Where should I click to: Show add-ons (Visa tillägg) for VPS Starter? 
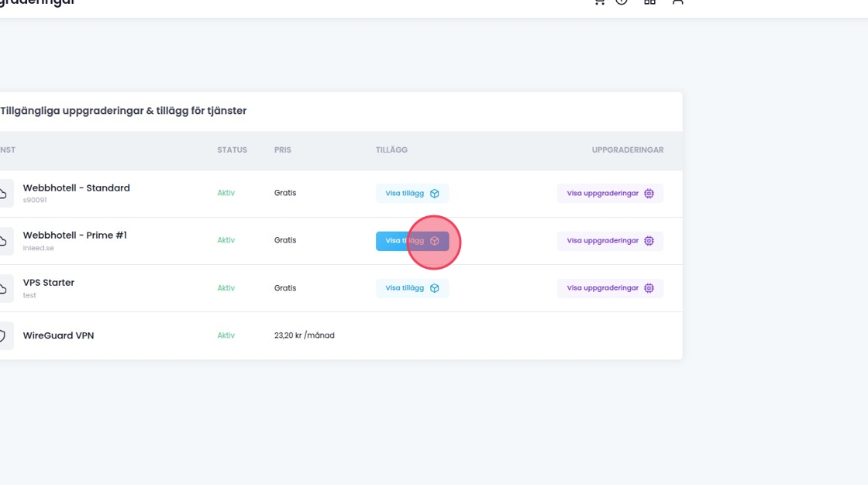(x=412, y=288)
